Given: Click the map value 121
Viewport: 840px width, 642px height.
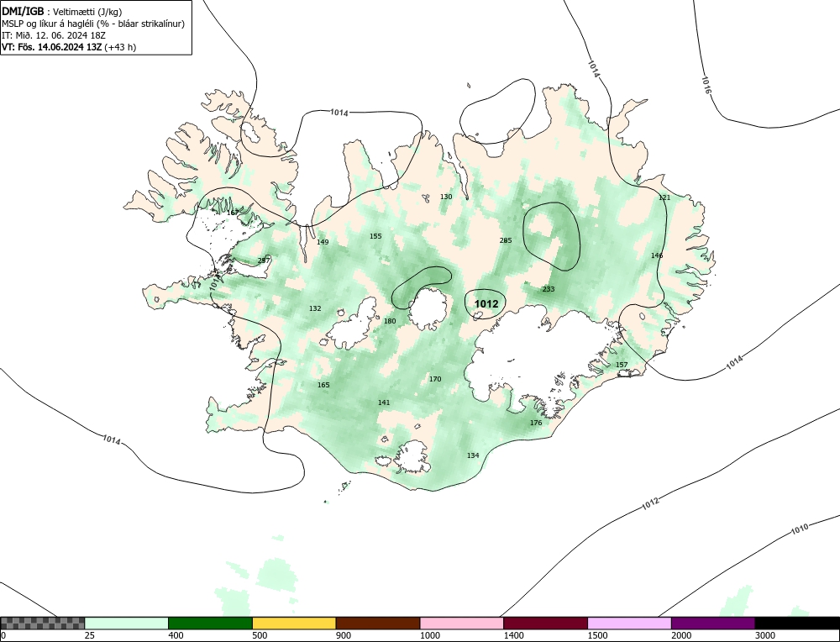Looking at the screenshot, I should tap(664, 197).
